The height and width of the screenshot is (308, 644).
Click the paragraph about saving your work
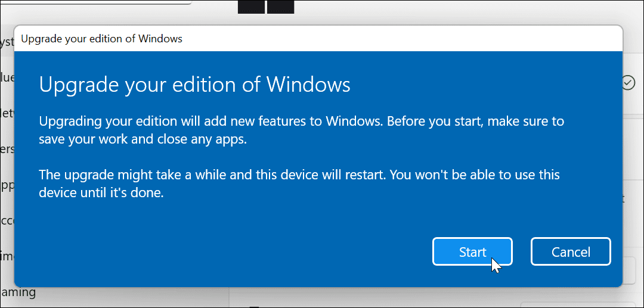(301, 129)
